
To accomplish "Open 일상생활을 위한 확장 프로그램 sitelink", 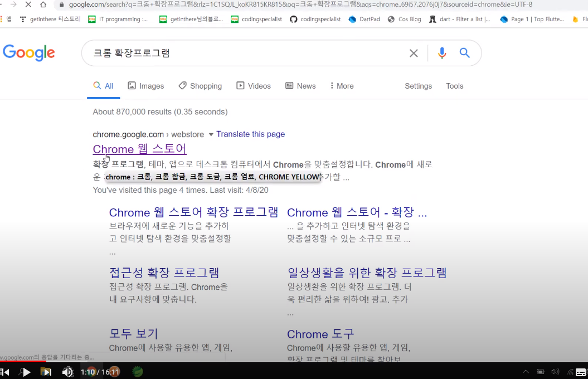I will [x=367, y=273].
